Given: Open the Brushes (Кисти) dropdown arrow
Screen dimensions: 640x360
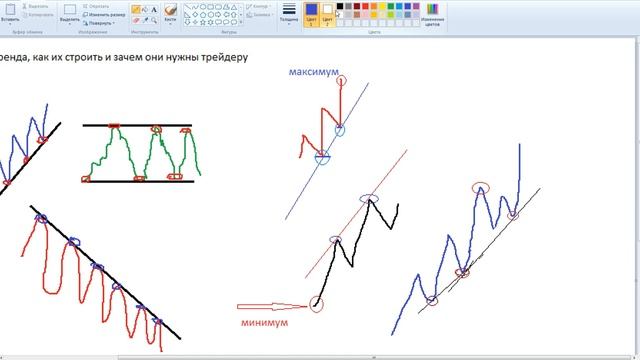Looking at the screenshot, I should point(170,24).
